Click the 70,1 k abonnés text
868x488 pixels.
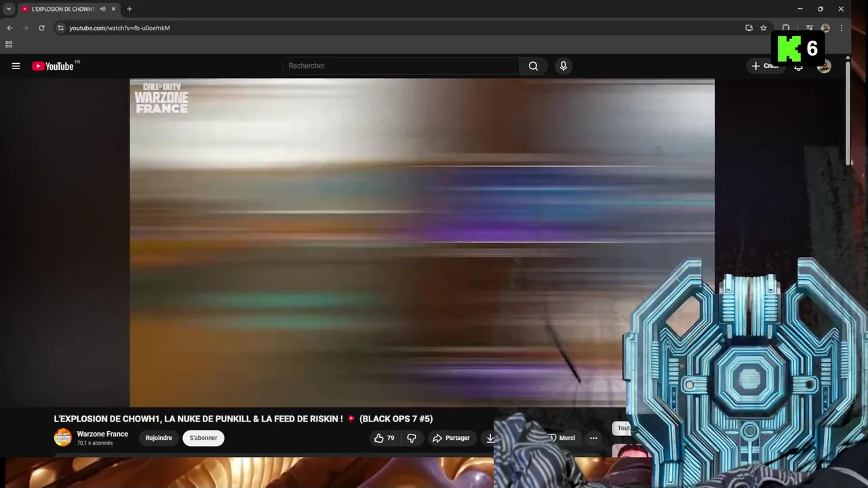coord(94,443)
